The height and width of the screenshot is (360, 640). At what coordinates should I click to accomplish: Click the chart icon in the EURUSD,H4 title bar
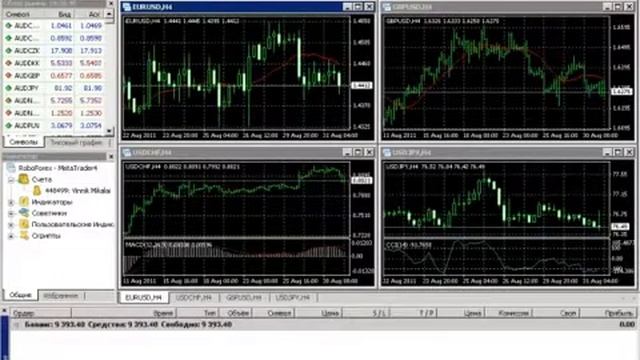[127, 7]
